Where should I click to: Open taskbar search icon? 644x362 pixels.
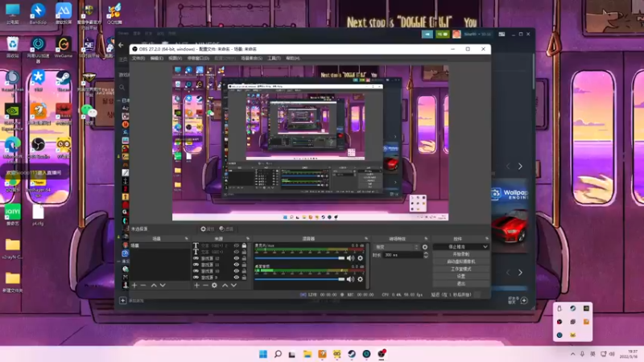pos(278,354)
